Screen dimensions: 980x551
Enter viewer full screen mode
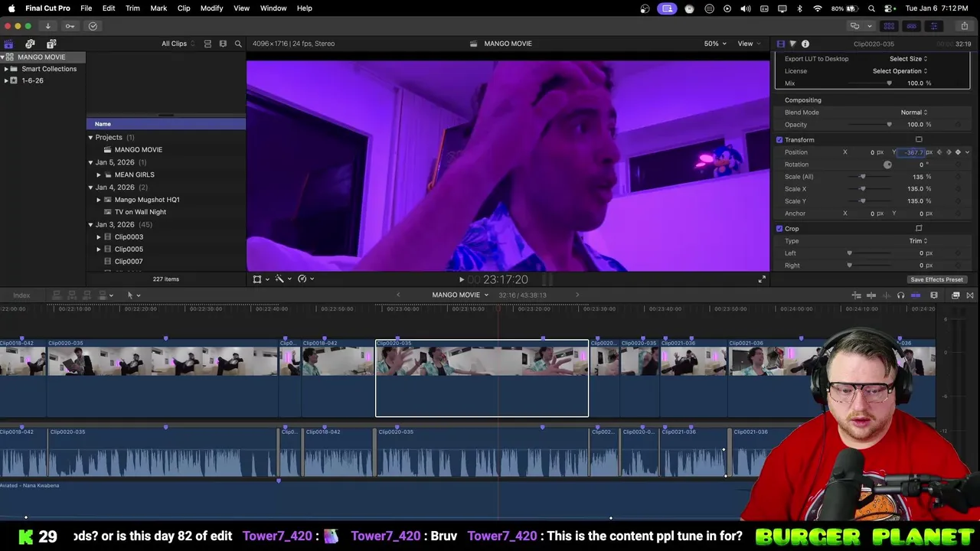click(762, 279)
